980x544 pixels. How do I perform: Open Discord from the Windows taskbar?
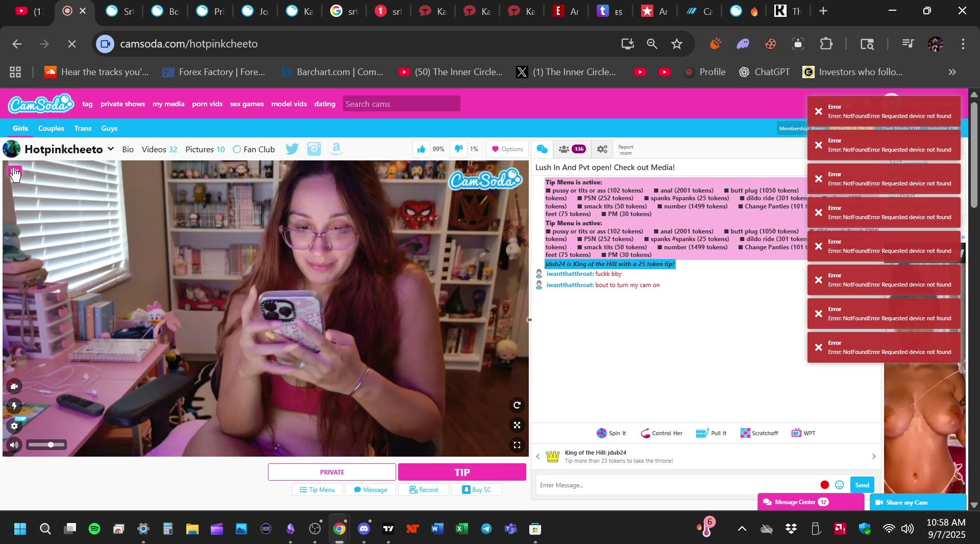(x=364, y=529)
